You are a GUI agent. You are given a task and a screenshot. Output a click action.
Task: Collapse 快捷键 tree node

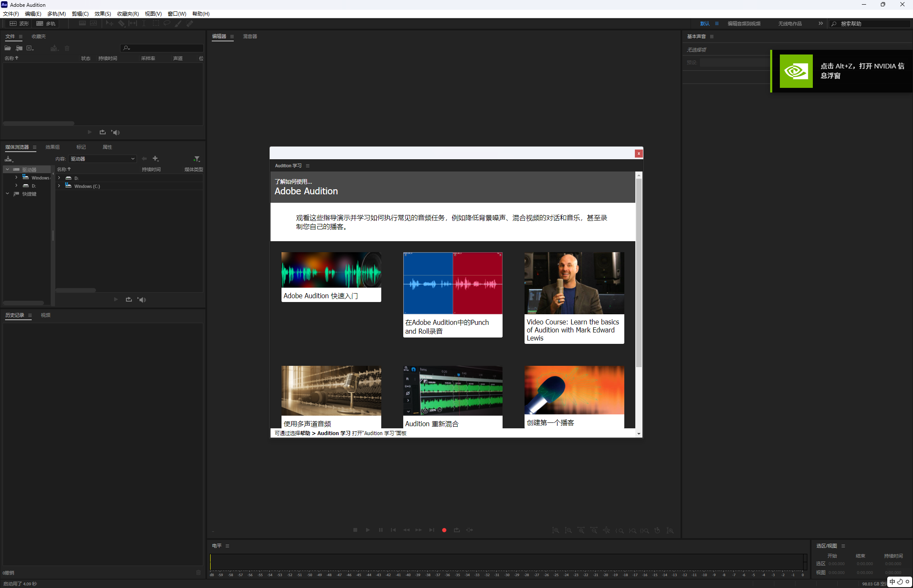coord(7,193)
